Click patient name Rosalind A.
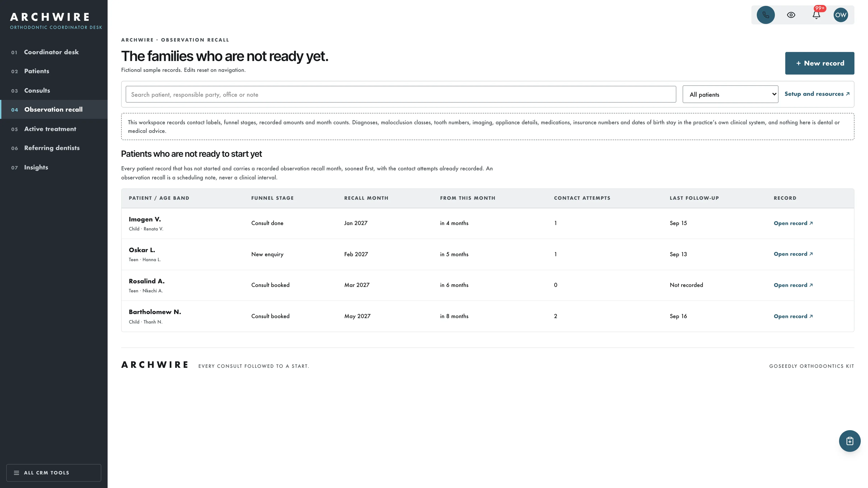The image size is (868, 488). pyautogui.click(x=146, y=281)
